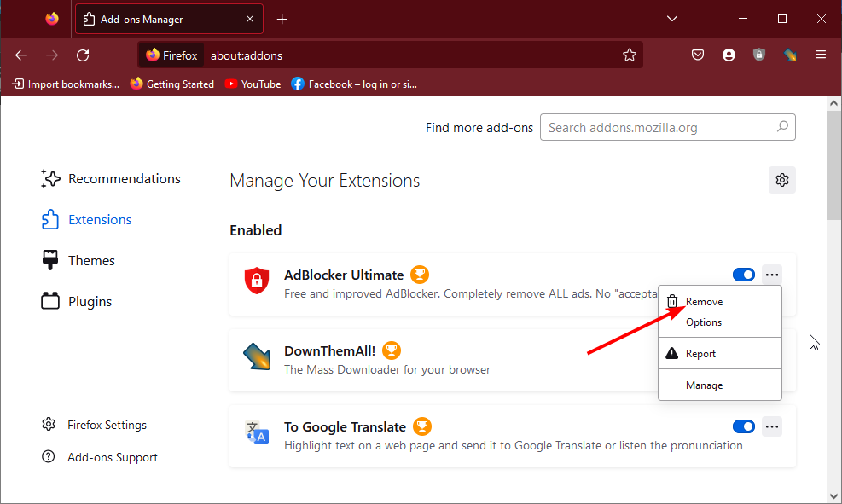Open the Pocket save icon
Screen dimensions: 842x504
(698, 55)
